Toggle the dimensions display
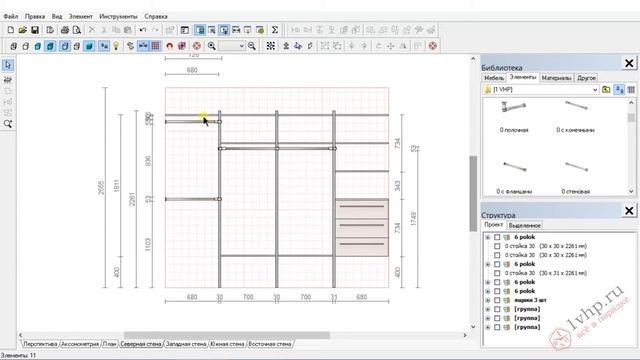 [x=143, y=46]
